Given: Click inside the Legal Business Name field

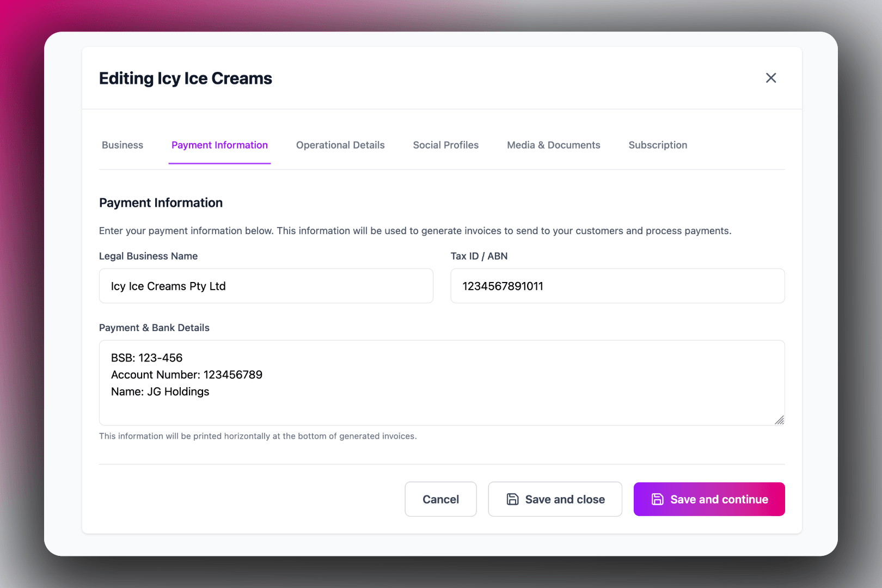Looking at the screenshot, I should (x=266, y=286).
